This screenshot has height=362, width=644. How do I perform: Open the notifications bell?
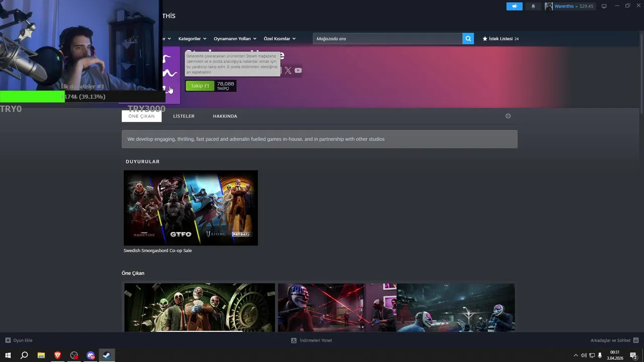click(x=533, y=6)
